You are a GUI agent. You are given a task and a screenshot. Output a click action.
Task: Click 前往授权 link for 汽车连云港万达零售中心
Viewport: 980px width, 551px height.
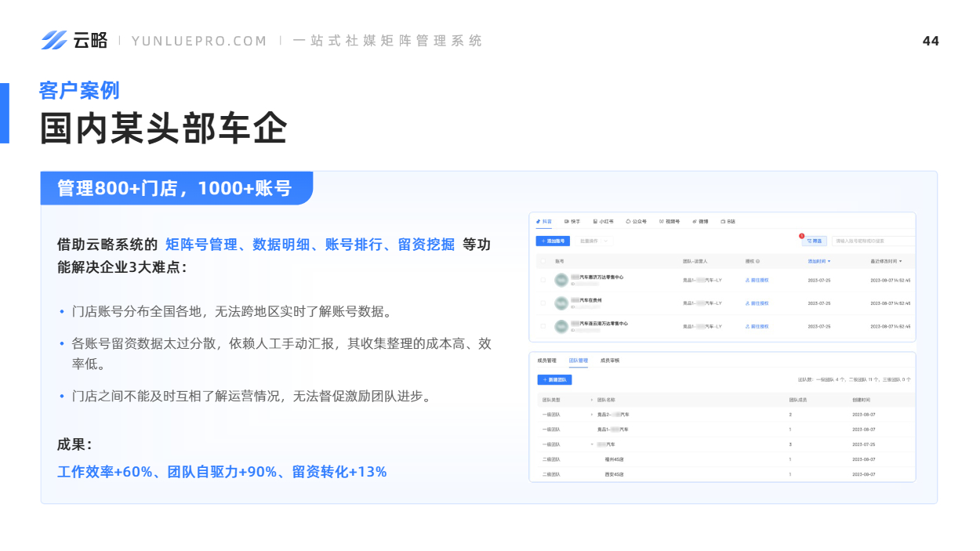pyautogui.click(x=757, y=326)
